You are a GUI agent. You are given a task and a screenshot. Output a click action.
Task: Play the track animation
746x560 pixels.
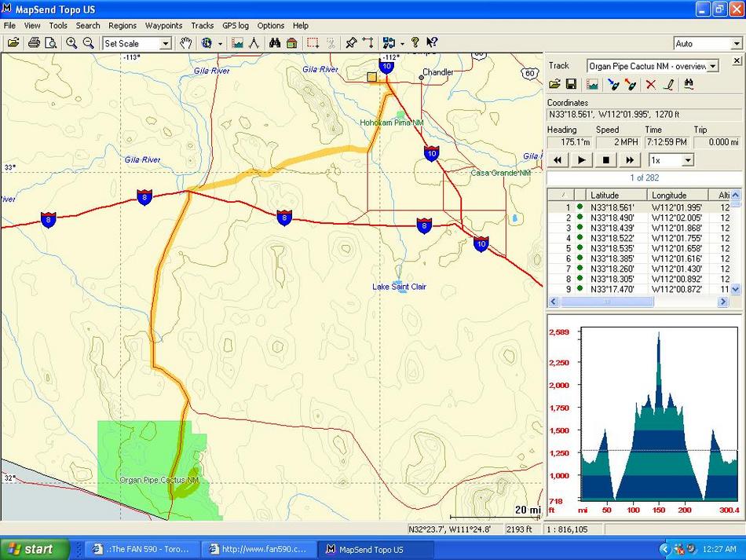coord(581,160)
